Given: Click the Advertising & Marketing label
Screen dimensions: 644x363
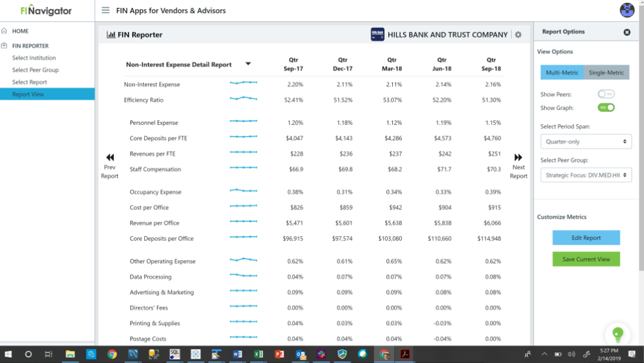Looking at the screenshot, I should coord(162,292).
